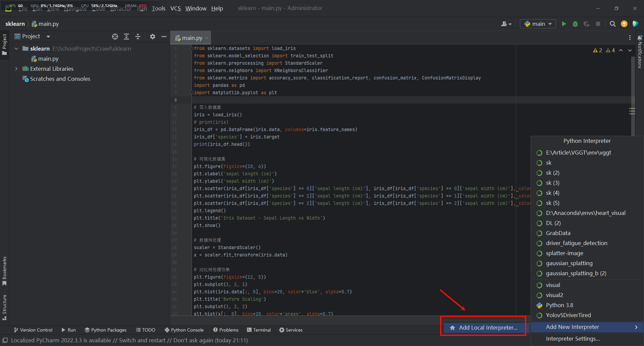Click the stop square icon in toolbar
Screen dimensions: 644x346
pos(598,24)
